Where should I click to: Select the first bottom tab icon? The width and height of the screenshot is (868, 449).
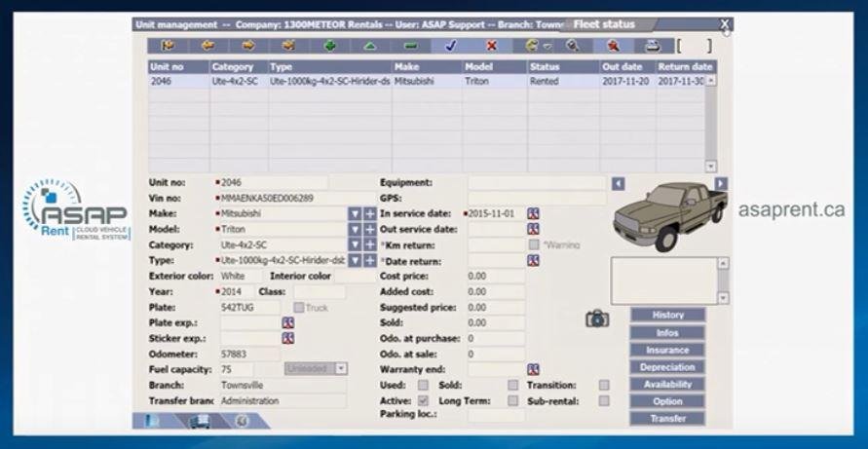[x=150, y=421]
